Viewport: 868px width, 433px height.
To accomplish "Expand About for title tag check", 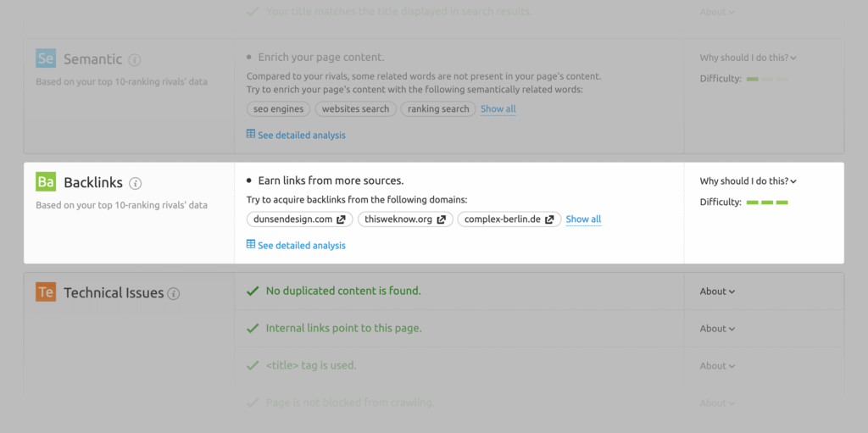I will pyautogui.click(x=717, y=366).
